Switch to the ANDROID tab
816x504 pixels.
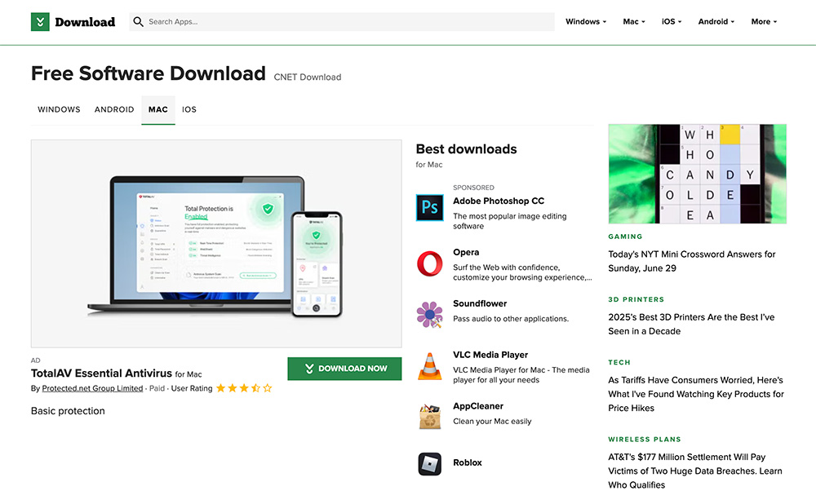click(114, 110)
